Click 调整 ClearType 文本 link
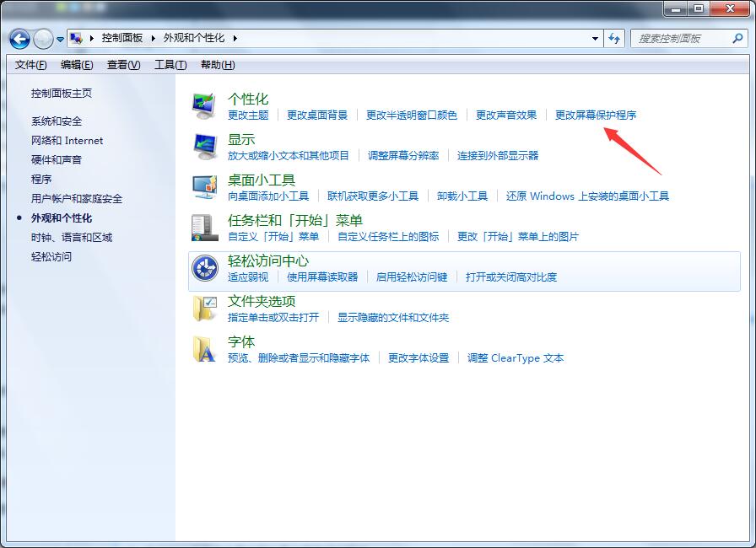 coord(516,357)
